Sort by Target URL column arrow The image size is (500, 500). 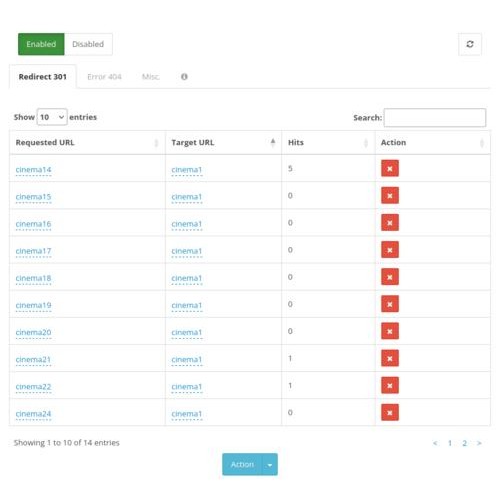pyautogui.click(x=273, y=142)
